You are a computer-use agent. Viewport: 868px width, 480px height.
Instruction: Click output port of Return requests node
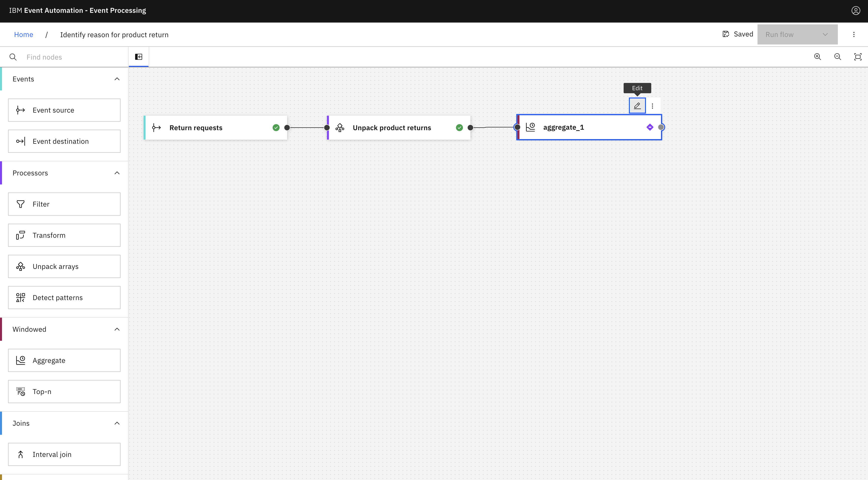tap(287, 127)
